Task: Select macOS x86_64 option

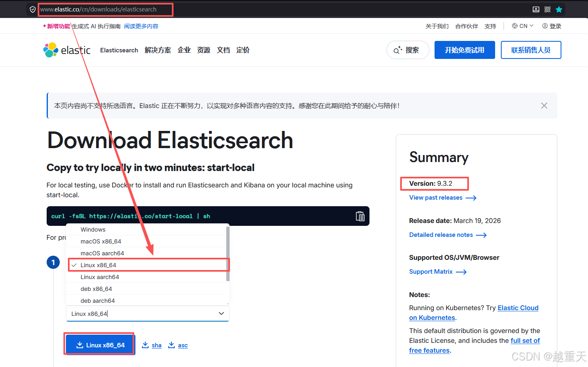Action: coord(146,241)
